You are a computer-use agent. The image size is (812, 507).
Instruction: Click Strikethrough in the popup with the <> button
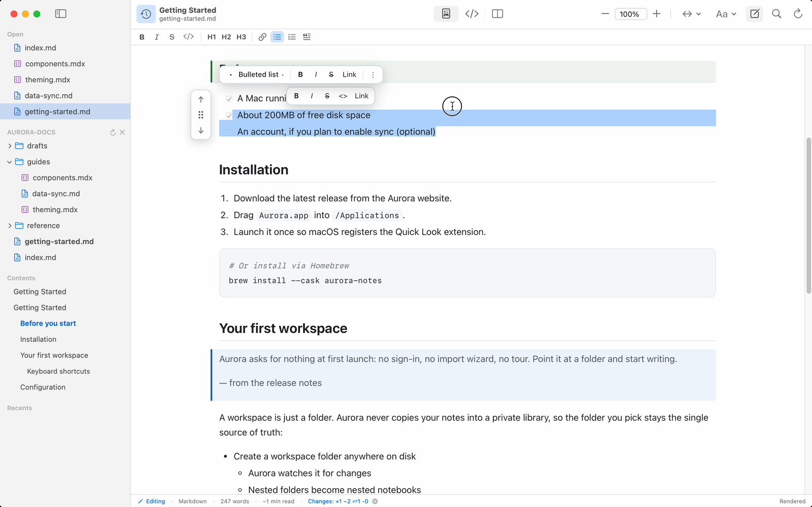(327, 96)
